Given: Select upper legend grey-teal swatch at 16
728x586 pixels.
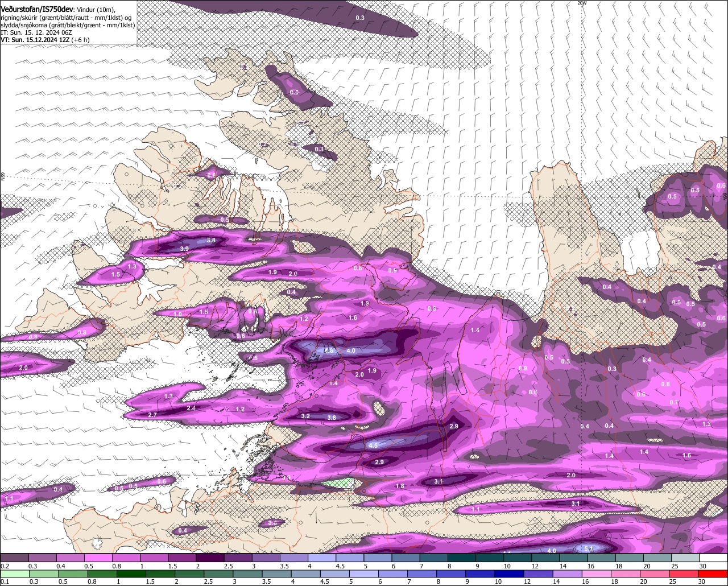Looking at the screenshot, I should [x=602, y=558].
